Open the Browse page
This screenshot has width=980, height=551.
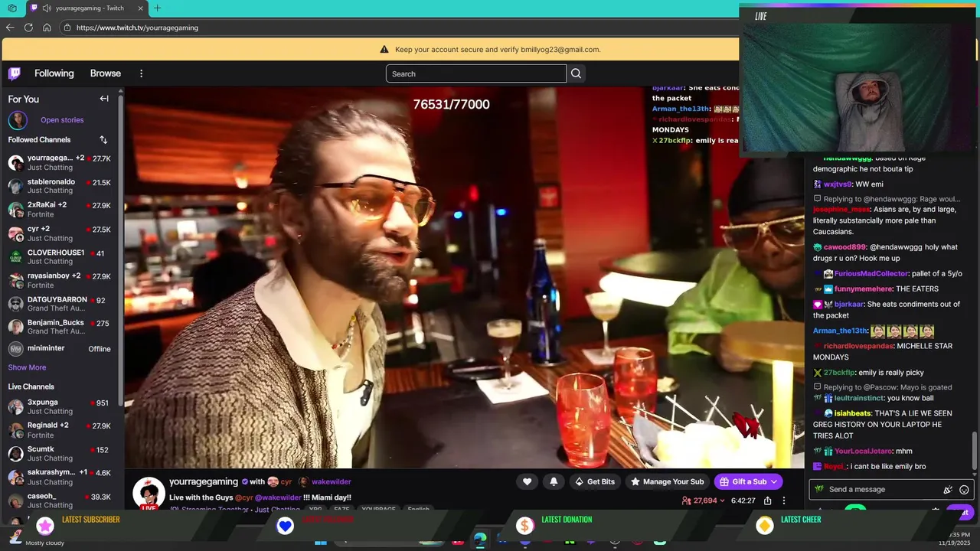106,73
